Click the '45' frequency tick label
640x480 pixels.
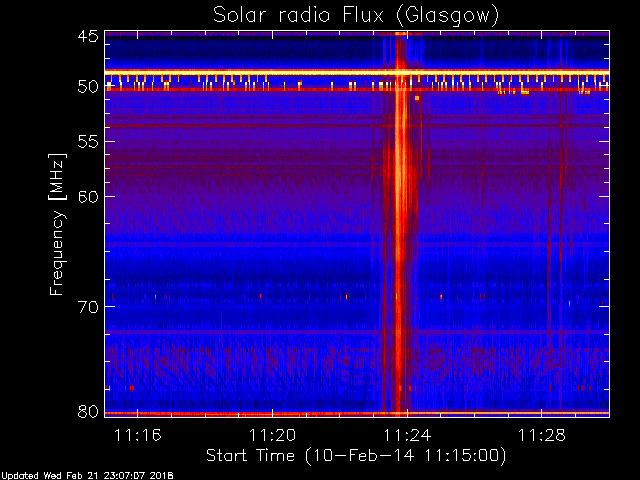click(88, 36)
